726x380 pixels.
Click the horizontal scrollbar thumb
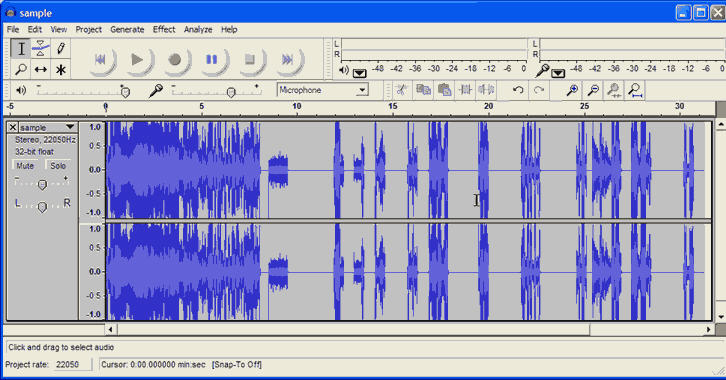point(353,330)
